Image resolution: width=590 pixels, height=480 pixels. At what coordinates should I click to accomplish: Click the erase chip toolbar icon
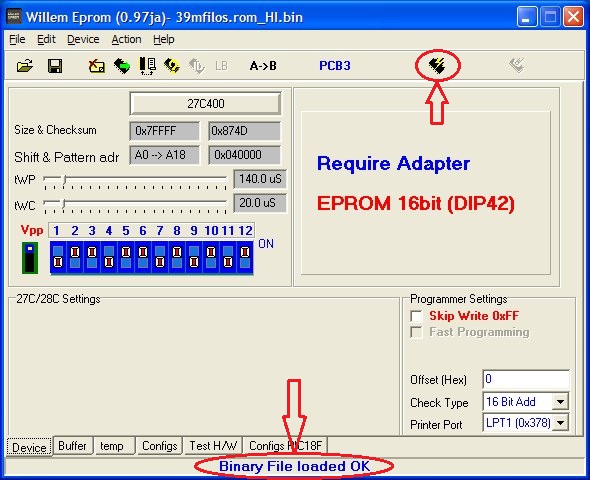(97, 66)
